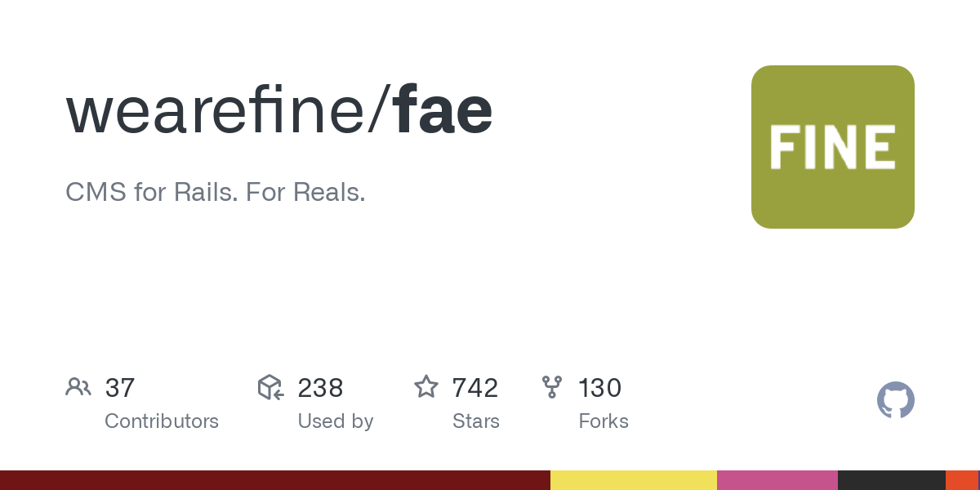This screenshot has width=980, height=490.
Task: Click the Used by label
Action: (x=336, y=421)
